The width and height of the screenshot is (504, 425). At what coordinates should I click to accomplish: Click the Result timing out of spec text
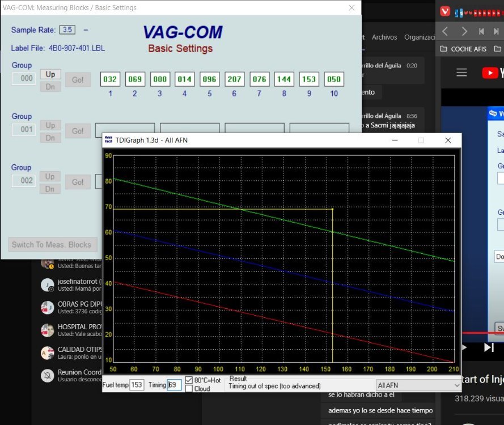coord(274,386)
